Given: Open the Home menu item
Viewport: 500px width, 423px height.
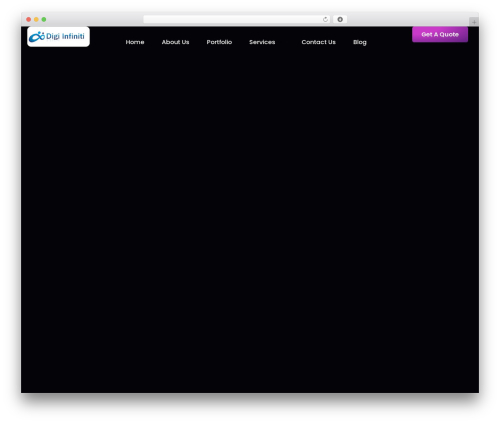Looking at the screenshot, I should (x=135, y=42).
